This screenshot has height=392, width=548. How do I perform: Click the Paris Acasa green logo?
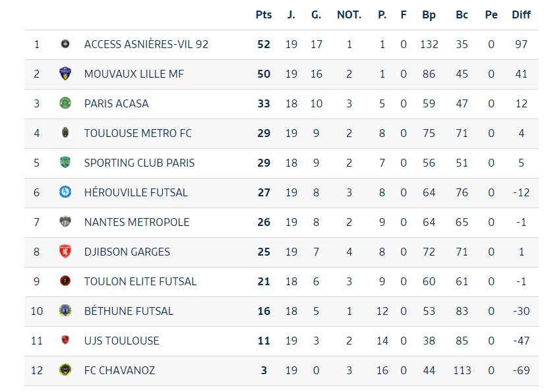coord(65,103)
